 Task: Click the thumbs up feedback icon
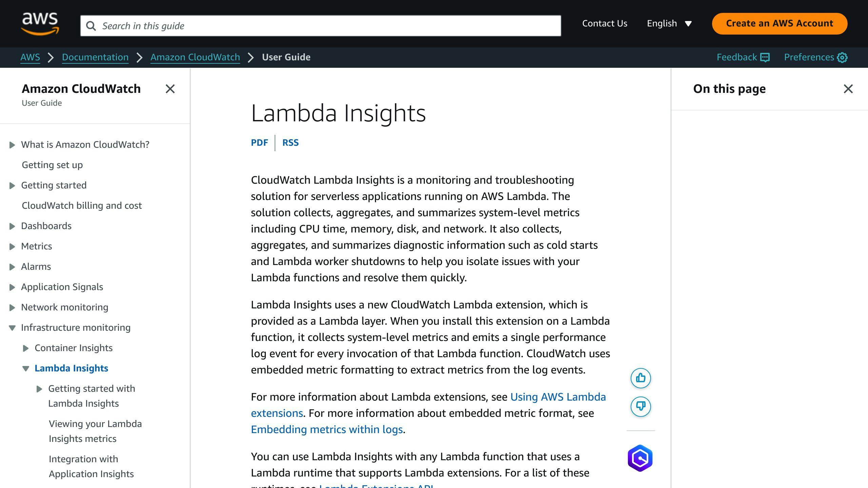640,378
